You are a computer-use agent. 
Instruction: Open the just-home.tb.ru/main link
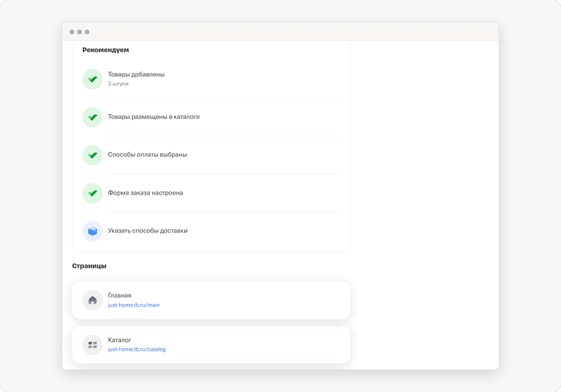point(134,305)
